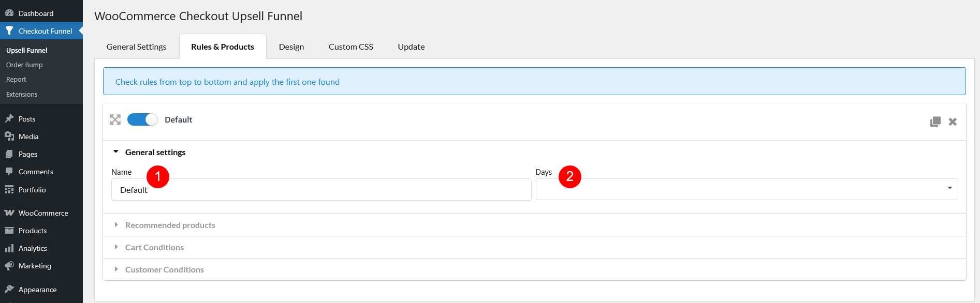Open the Design tab
980x303 pixels.
291,47
